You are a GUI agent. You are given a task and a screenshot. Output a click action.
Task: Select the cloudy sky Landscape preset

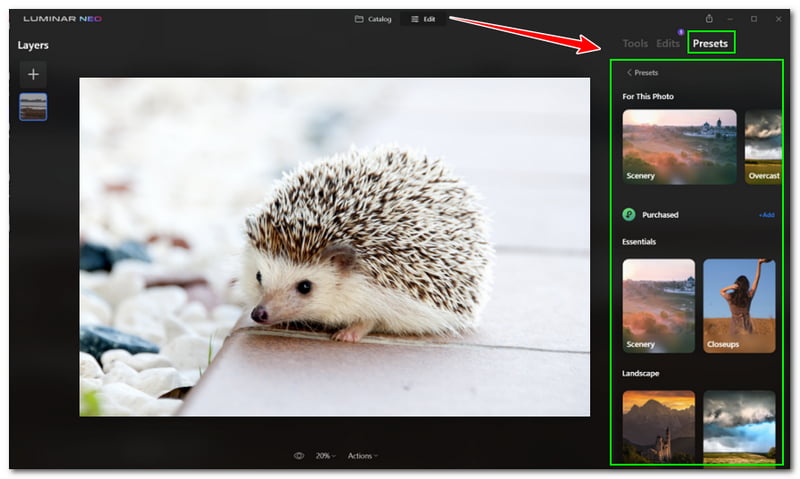(x=739, y=425)
